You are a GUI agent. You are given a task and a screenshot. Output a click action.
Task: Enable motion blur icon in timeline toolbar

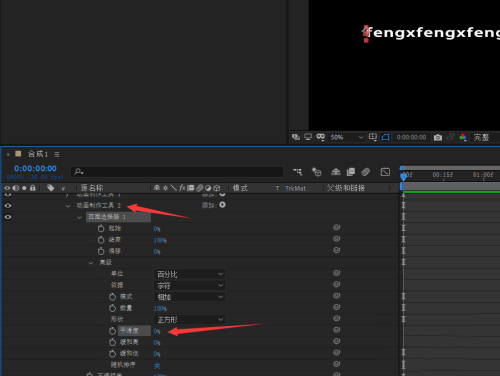tap(366, 172)
